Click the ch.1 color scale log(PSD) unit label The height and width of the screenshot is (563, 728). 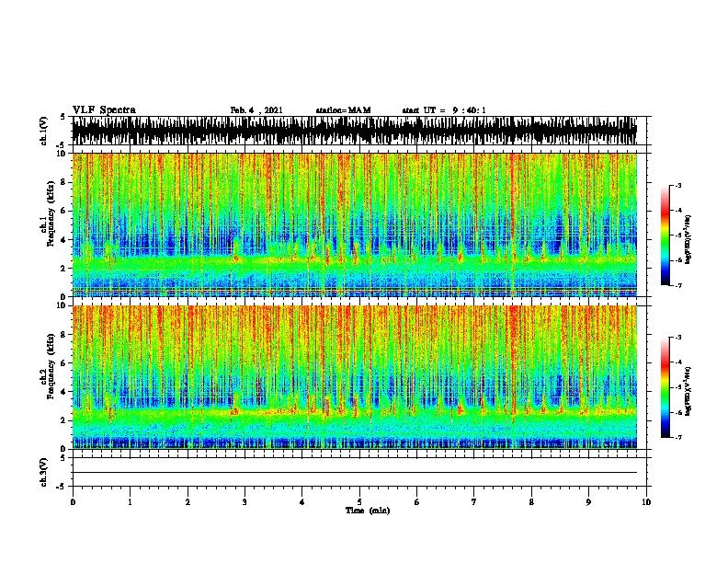(x=688, y=240)
